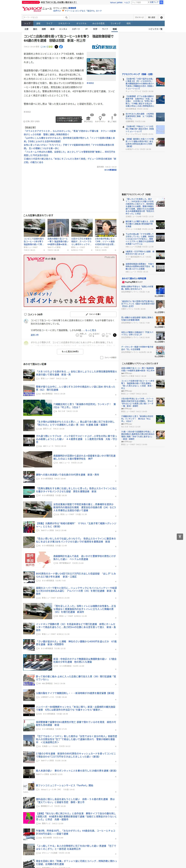
Task: Open the related article about 13歳の八代目市川新之助
Action: [70, 160]
